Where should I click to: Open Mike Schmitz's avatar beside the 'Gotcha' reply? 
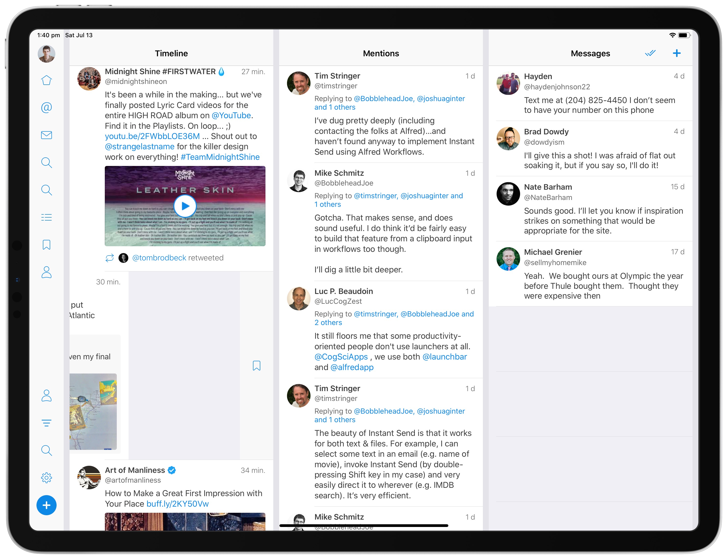click(x=299, y=180)
